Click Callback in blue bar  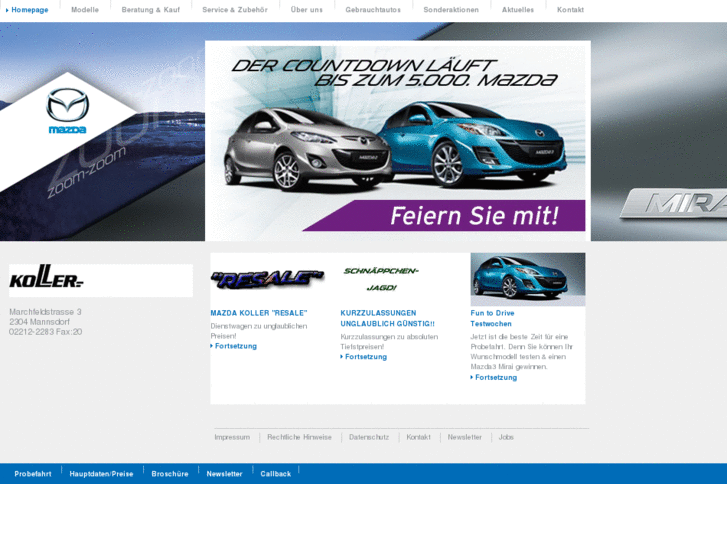(x=275, y=474)
